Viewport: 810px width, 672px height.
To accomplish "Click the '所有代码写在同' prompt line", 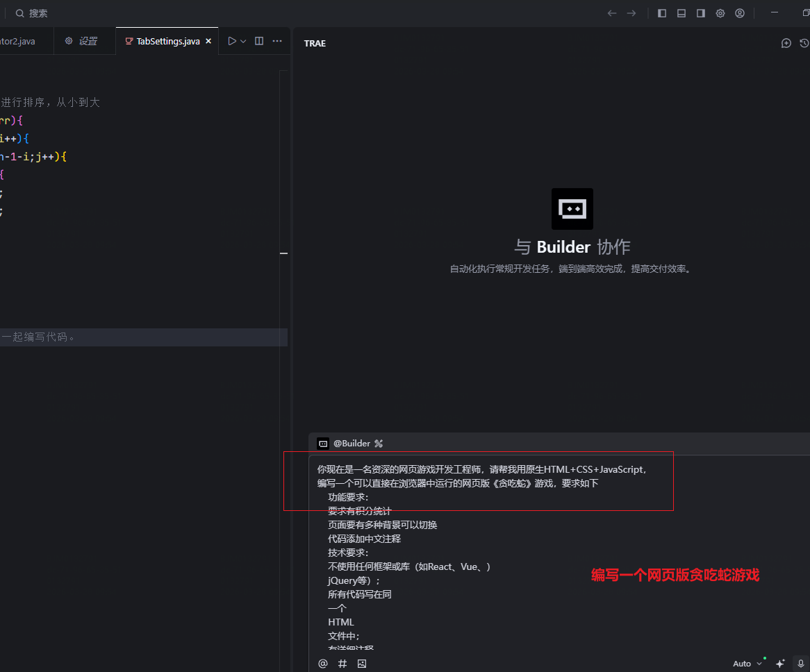I will coord(360,594).
